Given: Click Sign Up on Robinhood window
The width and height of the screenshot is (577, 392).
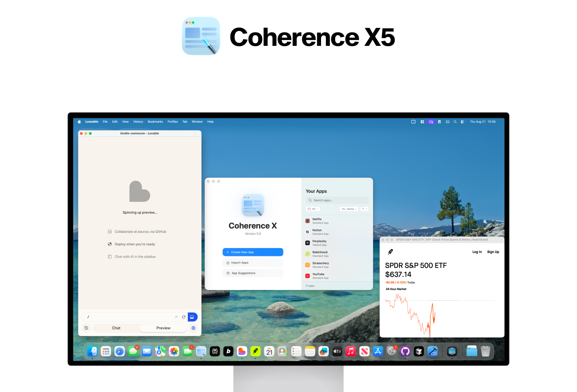Looking at the screenshot, I should click(493, 252).
